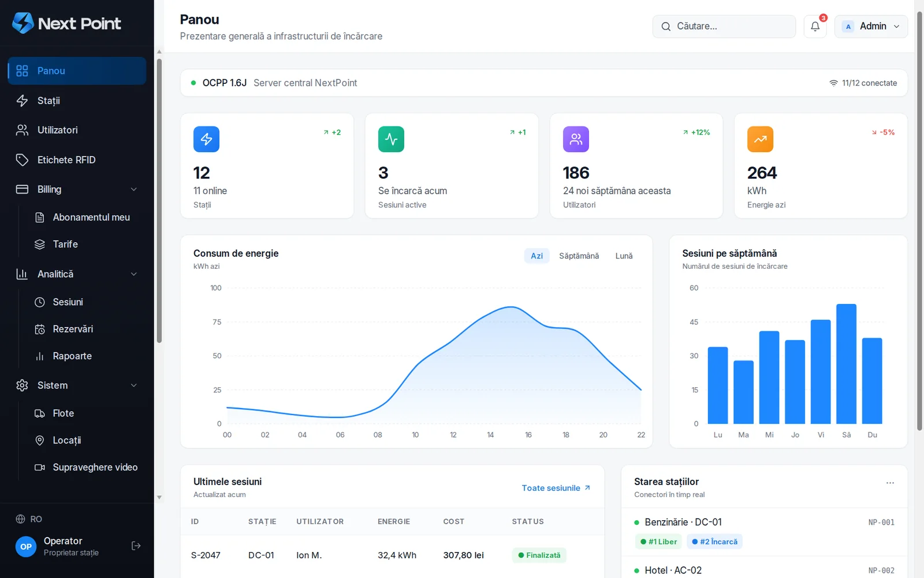Click in the Căutare search field
This screenshot has width=924, height=578.
click(724, 27)
